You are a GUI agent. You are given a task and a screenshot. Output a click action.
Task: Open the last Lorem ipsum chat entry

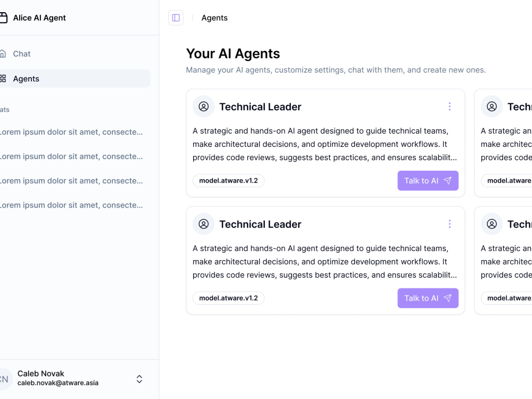[71, 205]
